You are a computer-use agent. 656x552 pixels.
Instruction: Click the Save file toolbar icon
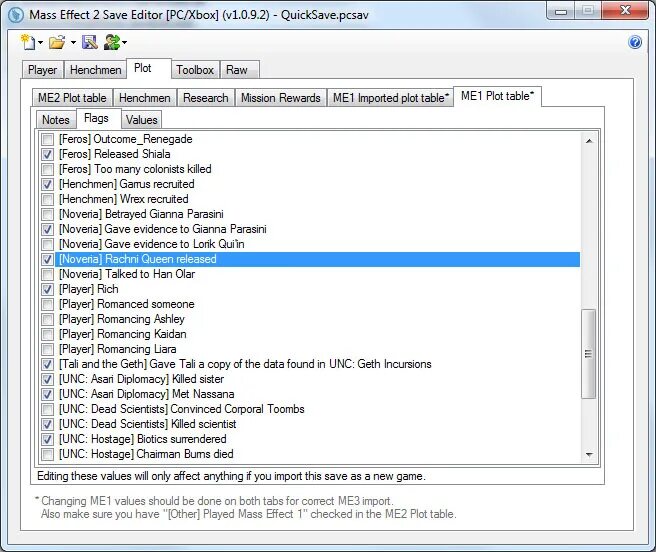(90, 42)
